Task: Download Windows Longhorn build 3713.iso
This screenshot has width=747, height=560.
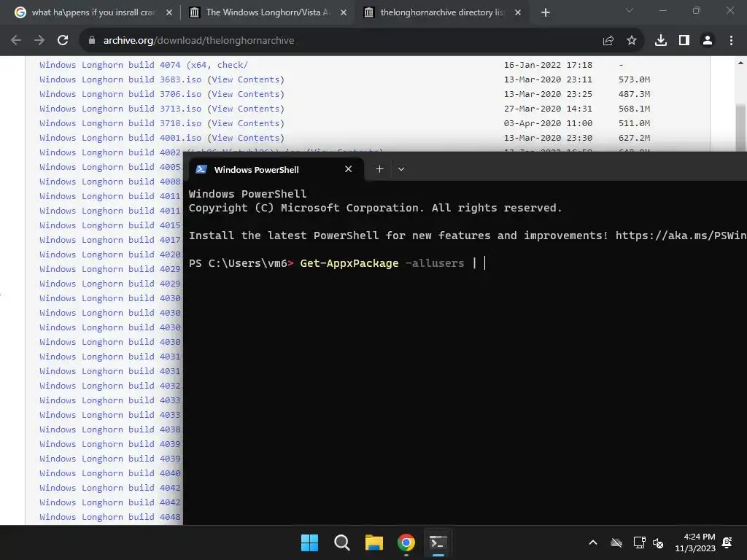Action: tap(120, 109)
